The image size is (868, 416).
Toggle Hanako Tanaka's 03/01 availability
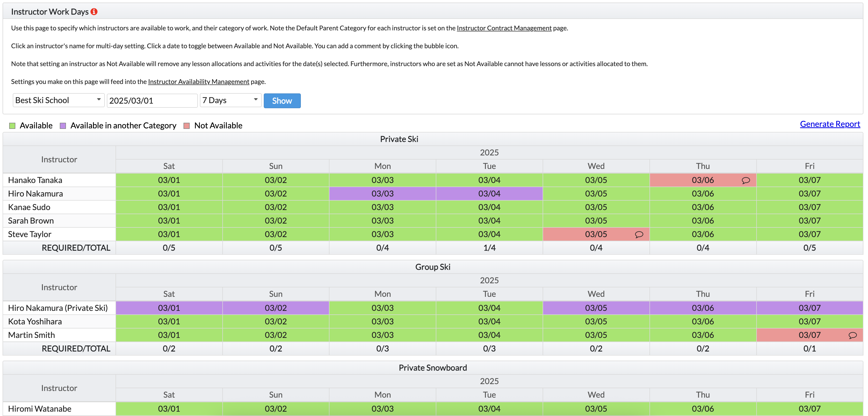click(169, 180)
